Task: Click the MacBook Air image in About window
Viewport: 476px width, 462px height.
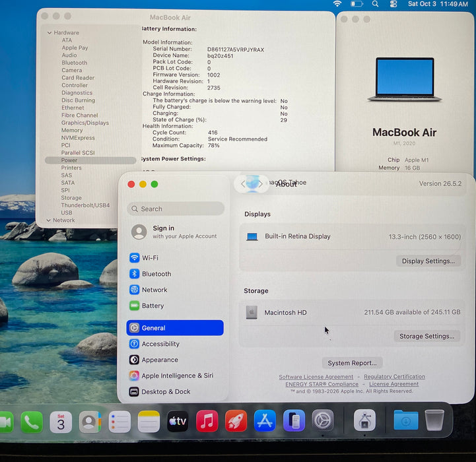Action: [405, 79]
